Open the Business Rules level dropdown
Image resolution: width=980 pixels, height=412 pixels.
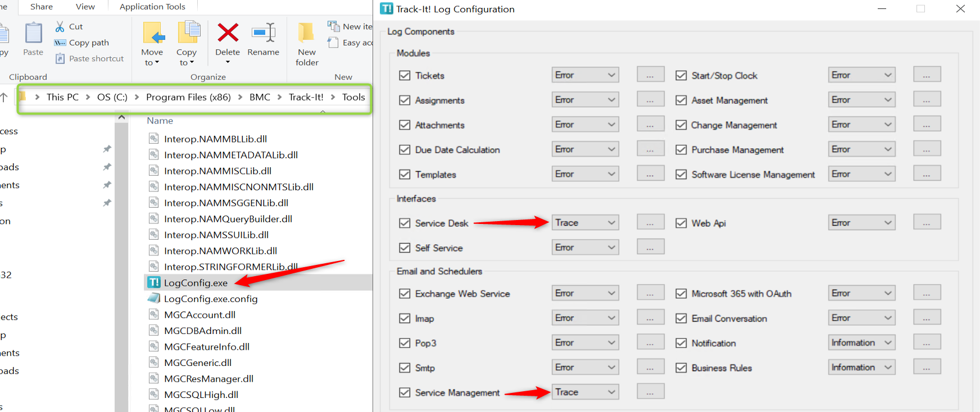coord(861,367)
